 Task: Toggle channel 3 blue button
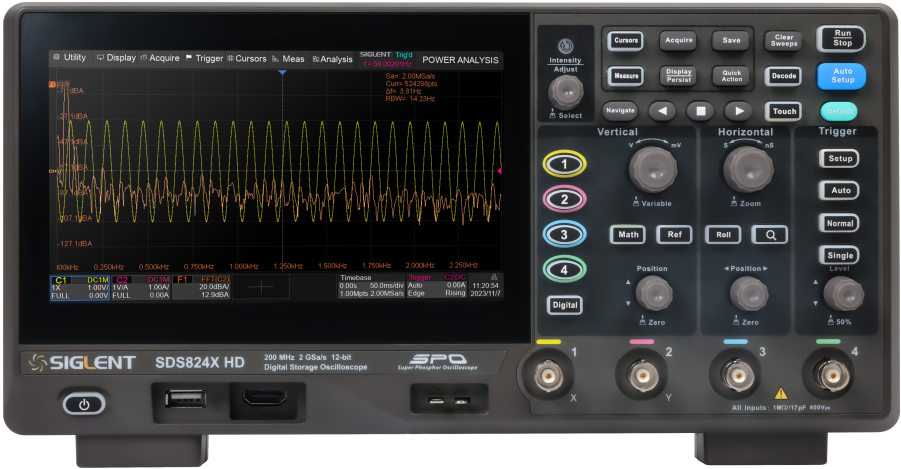tap(564, 234)
